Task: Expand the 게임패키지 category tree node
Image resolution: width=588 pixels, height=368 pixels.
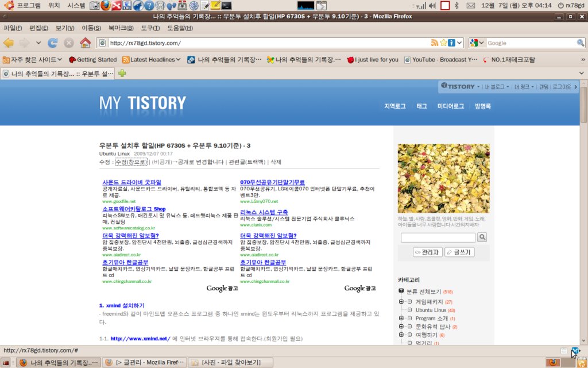Action: [401, 301]
